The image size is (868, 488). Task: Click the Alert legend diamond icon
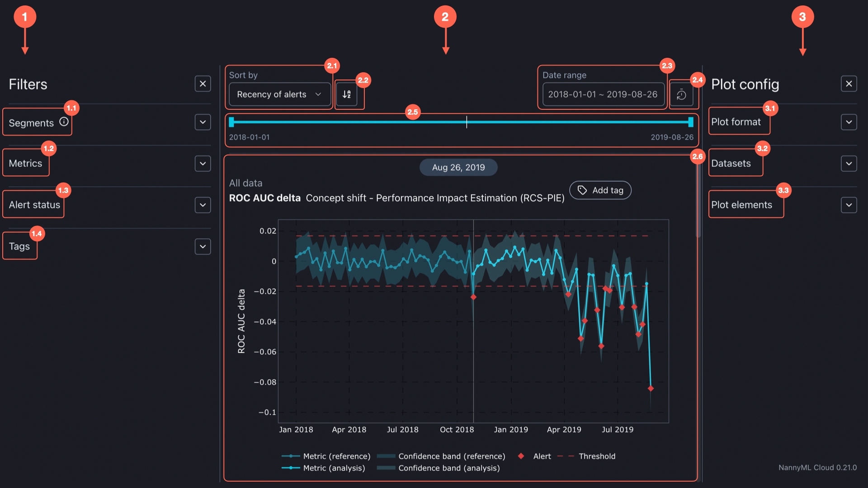[x=521, y=456]
